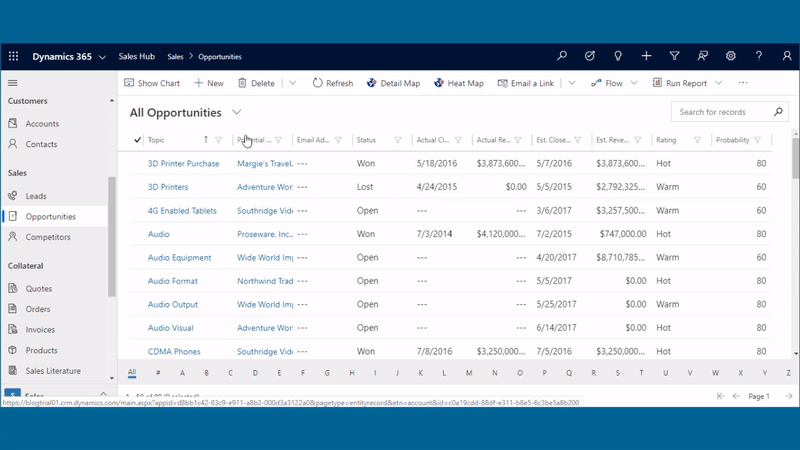This screenshot has height=450, width=800.
Task: Open the settings gear icon
Action: 731,56
